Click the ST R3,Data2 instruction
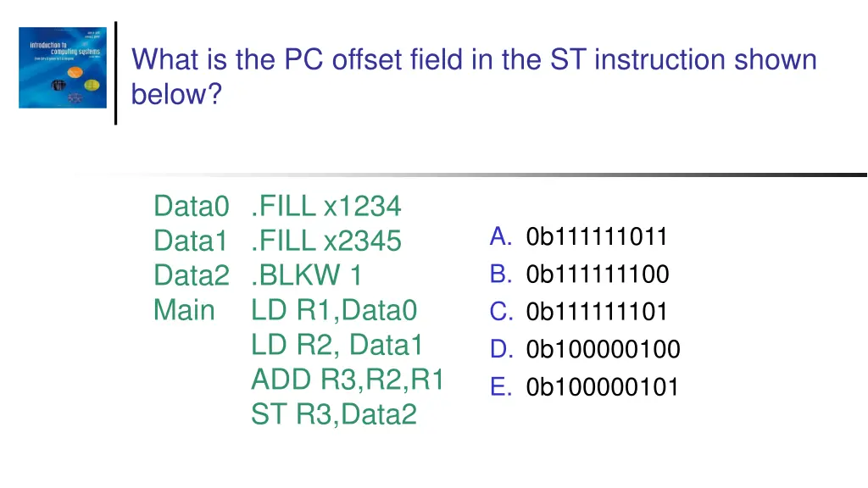Screen dimensions: 868x488 point(334,415)
